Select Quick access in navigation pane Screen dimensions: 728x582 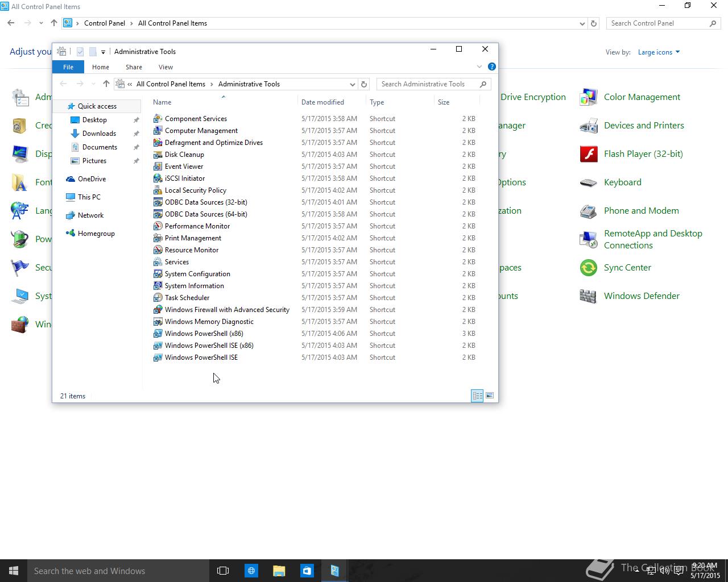(97, 106)
